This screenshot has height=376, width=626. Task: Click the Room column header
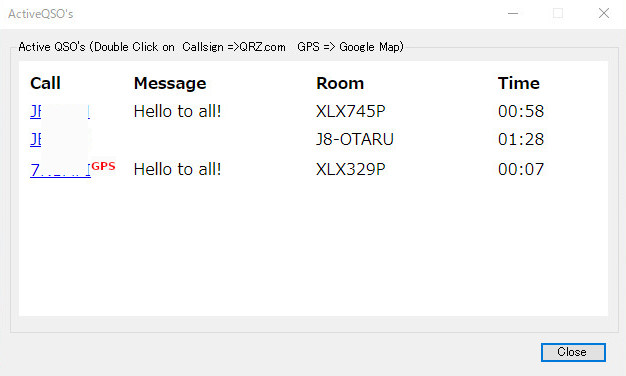340,83
